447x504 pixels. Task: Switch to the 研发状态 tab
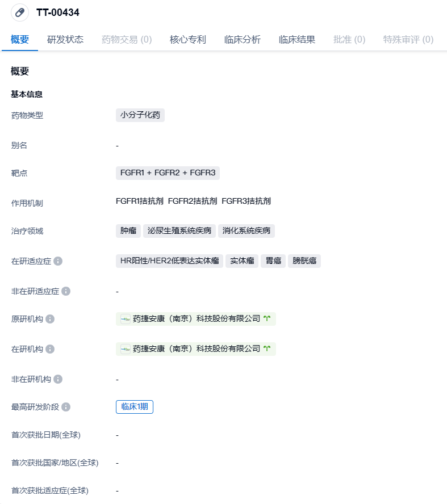coord(65,40)
